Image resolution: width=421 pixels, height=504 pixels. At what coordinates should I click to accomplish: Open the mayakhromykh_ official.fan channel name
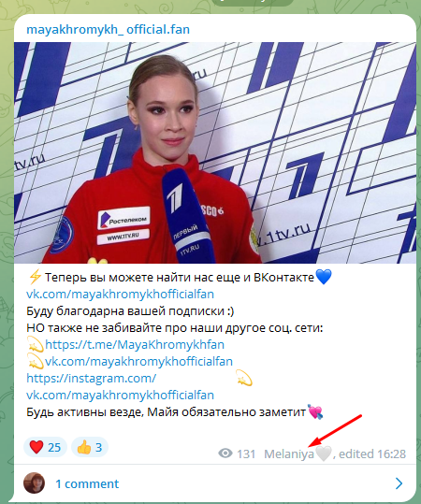[x=109, y=30]
